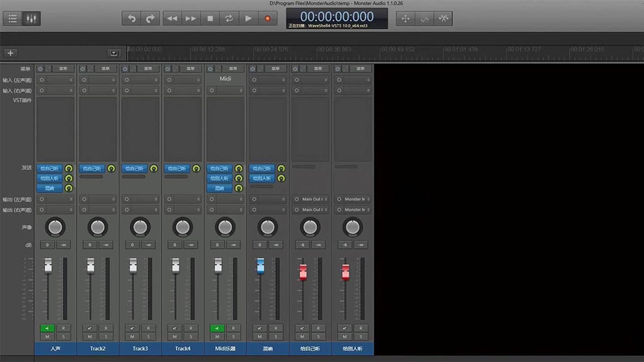Arm recording on 人声 channel with R
Screen dimensions: 644x362
64,328
